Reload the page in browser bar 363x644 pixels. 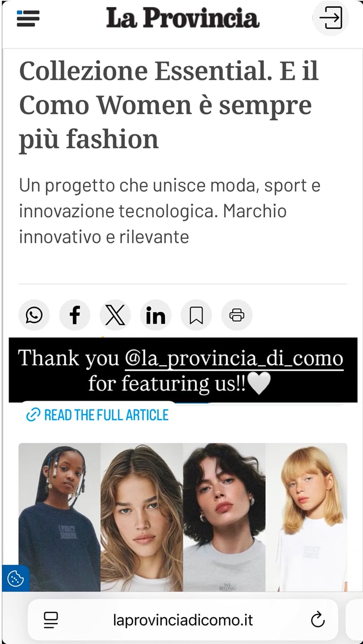tap(318, 620)
